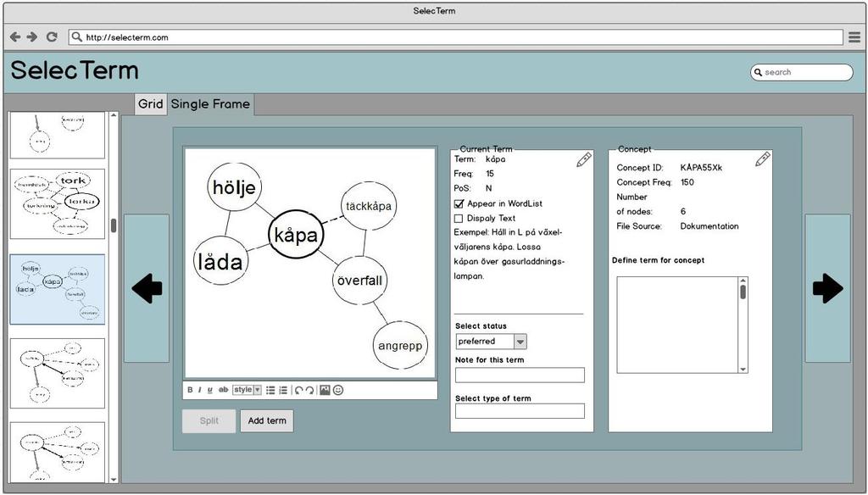868x495 pixels.
Task: Redo the last edit
Action: pyautogui.click(x=310, y=390)
